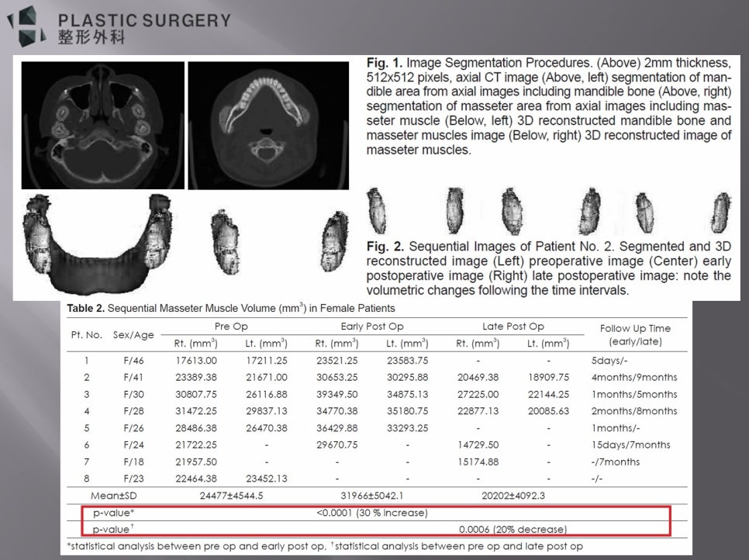This screenshot has width=749, height=560.
Task: Click the "2months/8months" follow-up cell
Action: tap(634, 411)
